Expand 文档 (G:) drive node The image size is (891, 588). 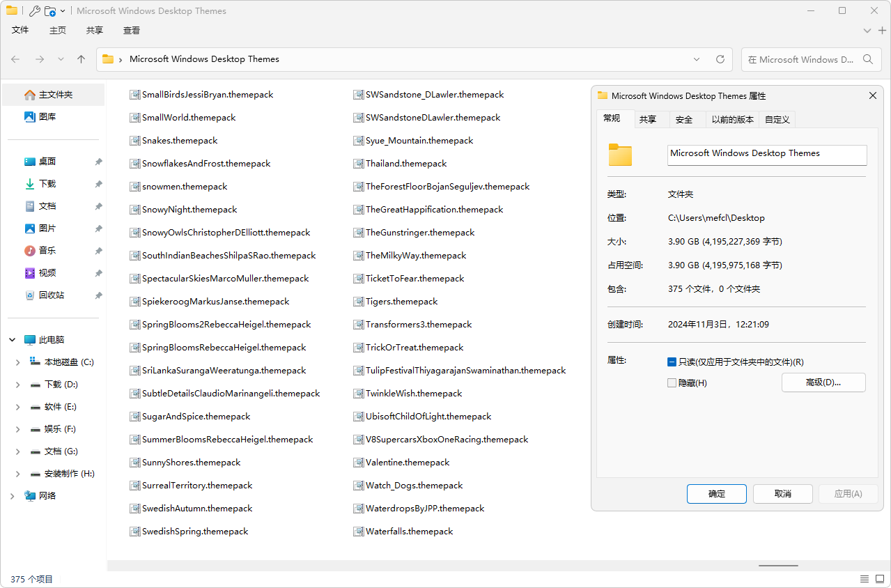(x=18, y=451)
